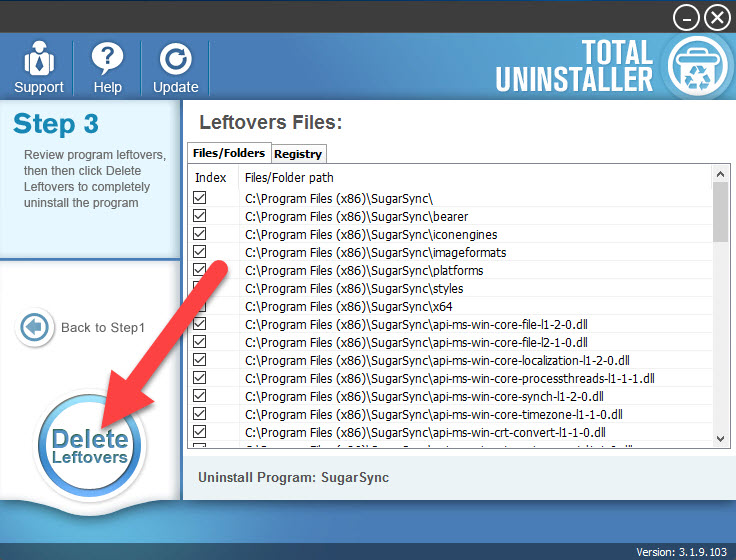Uncheck the SugarSync root folder checkbox
This screenshot has width=736, height=560.
[199, 198]
